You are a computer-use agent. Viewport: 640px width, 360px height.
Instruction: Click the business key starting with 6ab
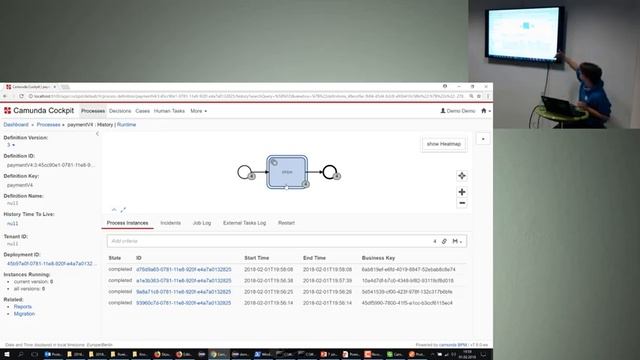coord(409,269)
